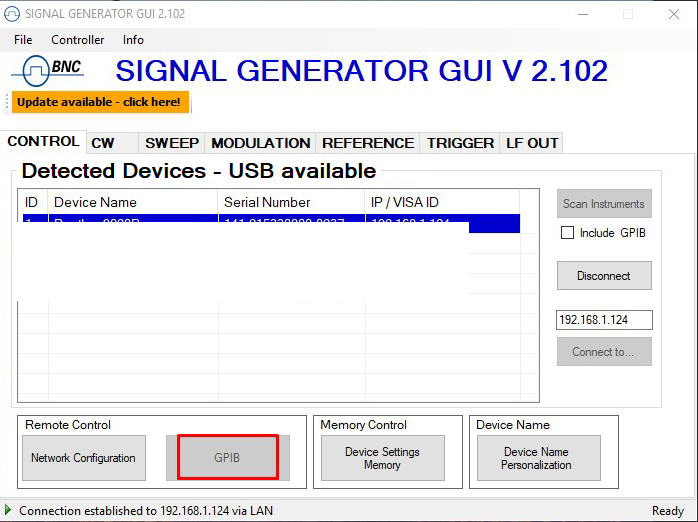Screen dimensions: 698x522
Task: Click the Connection established status text
Action: pos(146,510)
